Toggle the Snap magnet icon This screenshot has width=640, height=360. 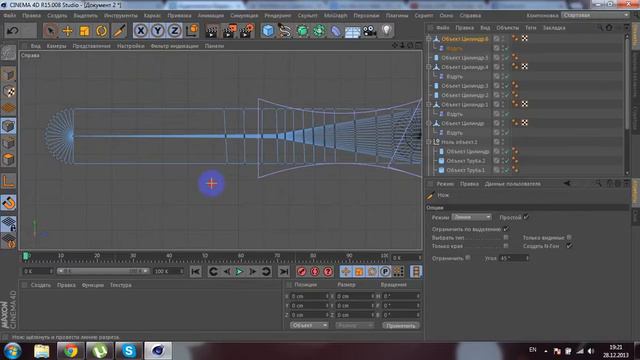tap(9, 202)
